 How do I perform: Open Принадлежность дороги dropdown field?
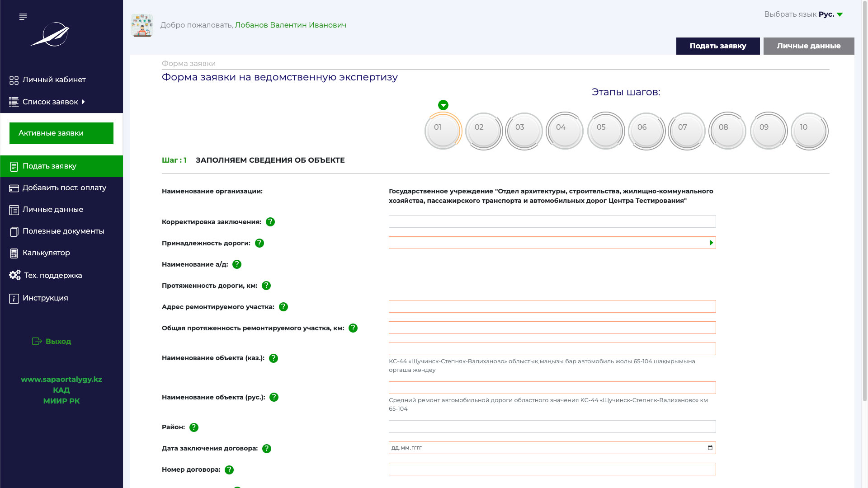click(552, 243)
